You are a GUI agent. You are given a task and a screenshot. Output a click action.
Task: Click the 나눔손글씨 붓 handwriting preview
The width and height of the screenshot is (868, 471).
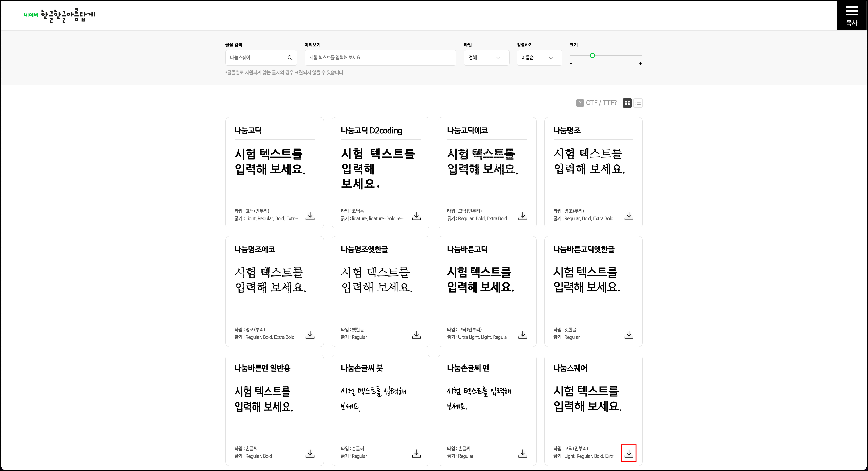coord(373,399)
